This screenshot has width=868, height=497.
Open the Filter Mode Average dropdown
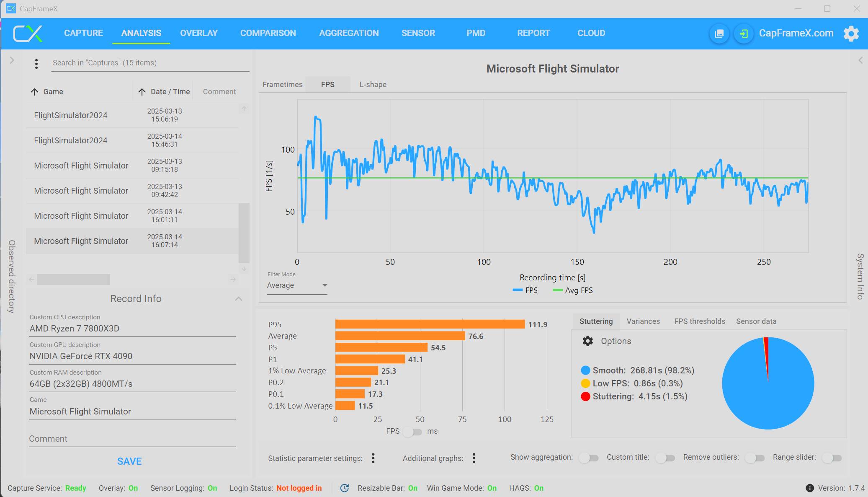pyautogui.click(x=297, y=285)
